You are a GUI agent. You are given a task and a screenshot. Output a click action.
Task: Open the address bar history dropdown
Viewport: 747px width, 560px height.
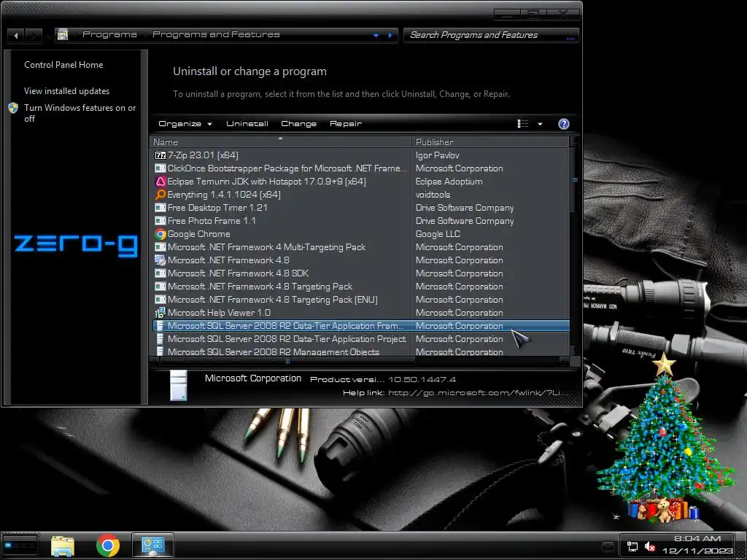[x=376, y=35]
